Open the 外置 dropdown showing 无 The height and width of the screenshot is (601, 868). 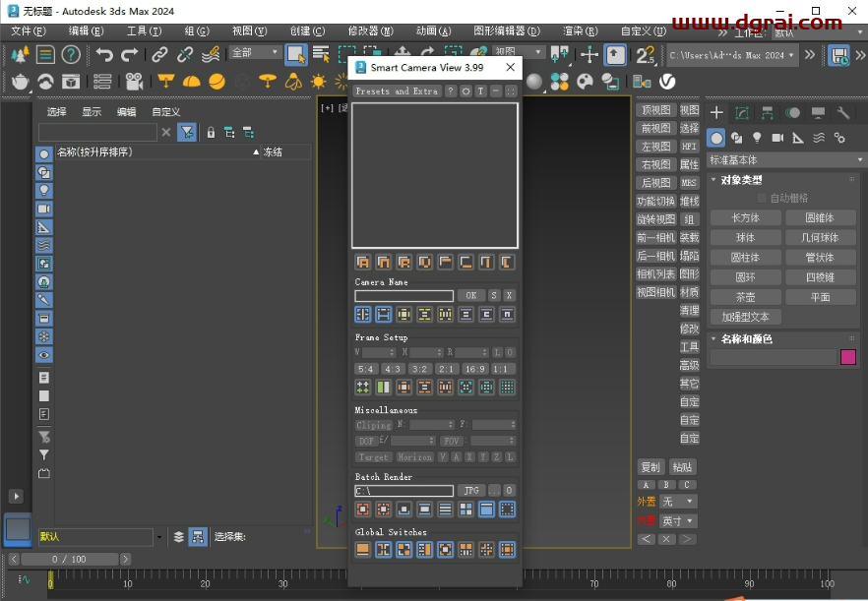coord(678,502)
